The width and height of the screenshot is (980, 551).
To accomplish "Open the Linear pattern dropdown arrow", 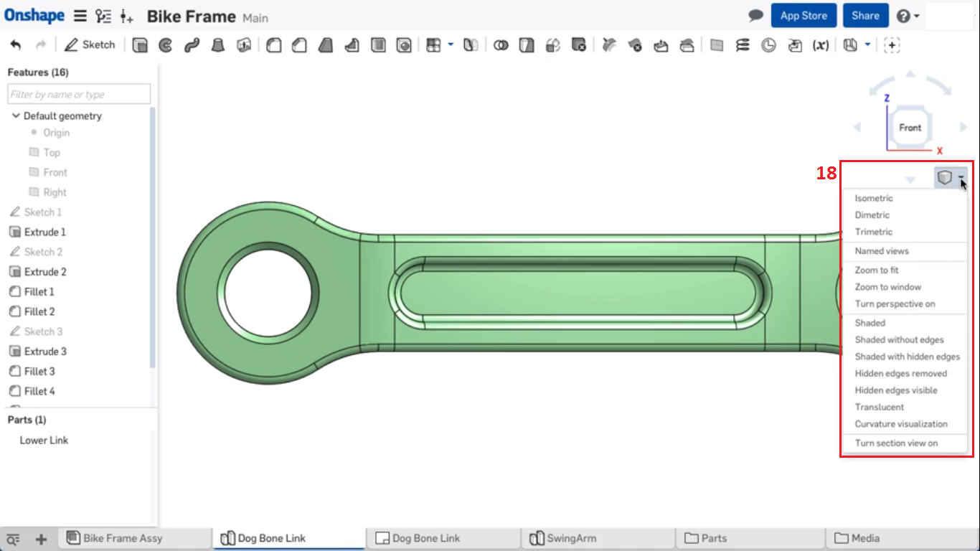I will pyautogui.click(x=451, y=44).
